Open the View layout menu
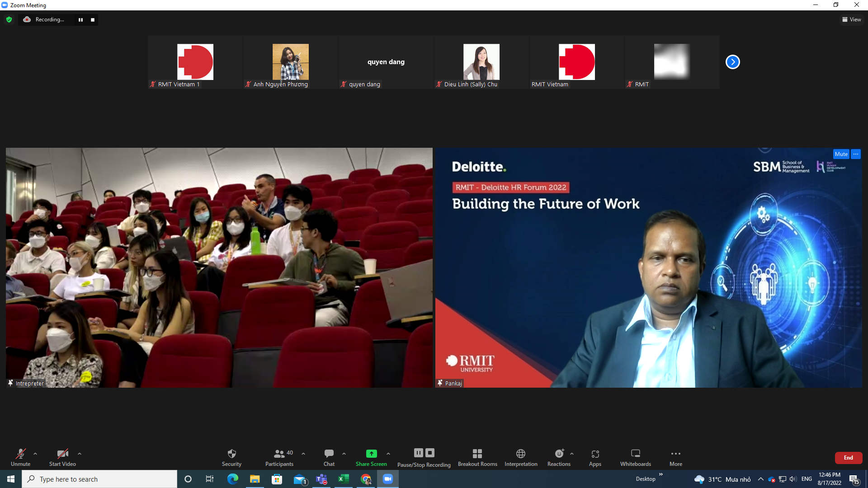Viewport: 868px width, 488px height. [852, 19]
